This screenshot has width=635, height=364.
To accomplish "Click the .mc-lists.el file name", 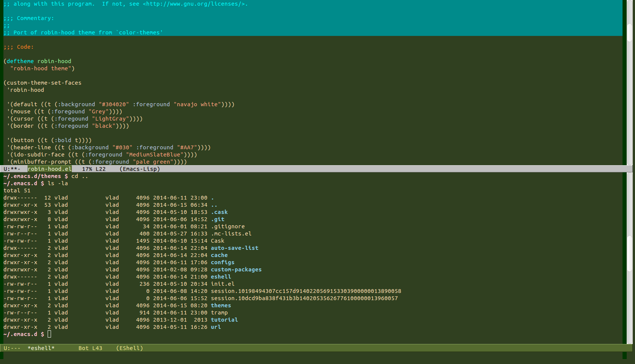I will click(231, 234).
